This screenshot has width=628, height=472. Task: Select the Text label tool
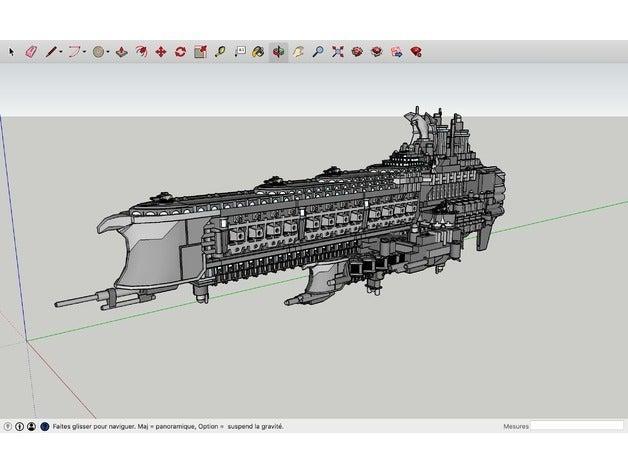(240, 51)
